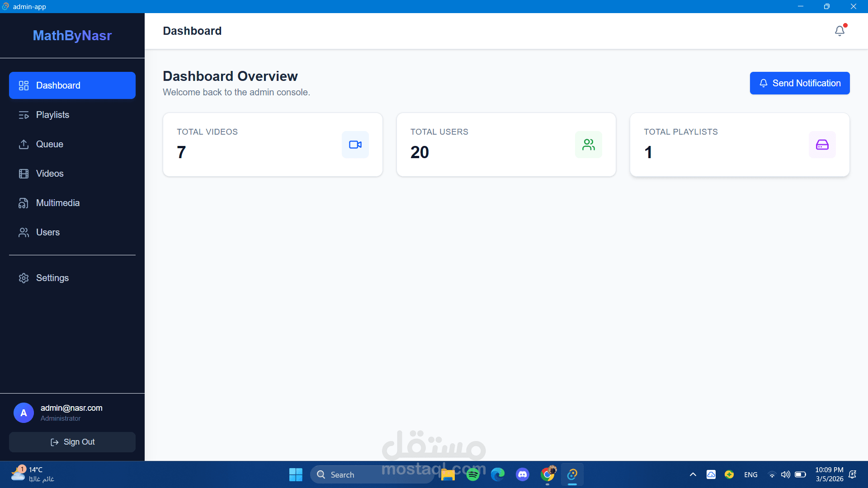Click the Total Users stat card
This screenshot has width=868, height=488.
click(488, 145)
